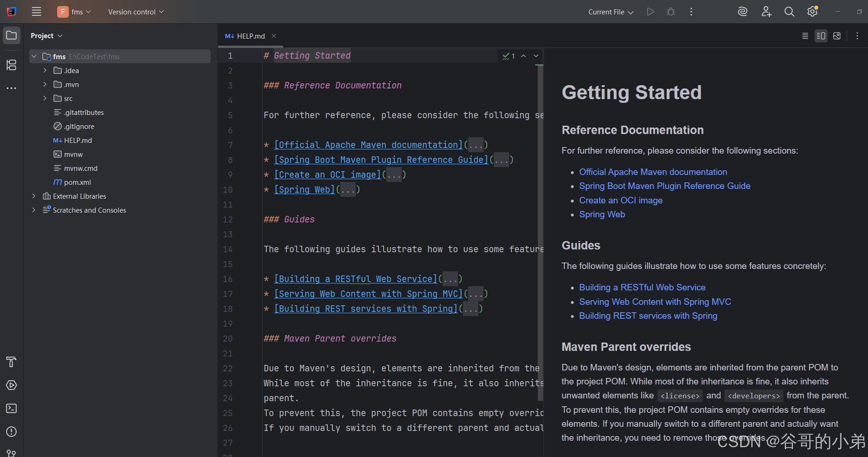Click the Search Everywhere magnifier icon

789,12
